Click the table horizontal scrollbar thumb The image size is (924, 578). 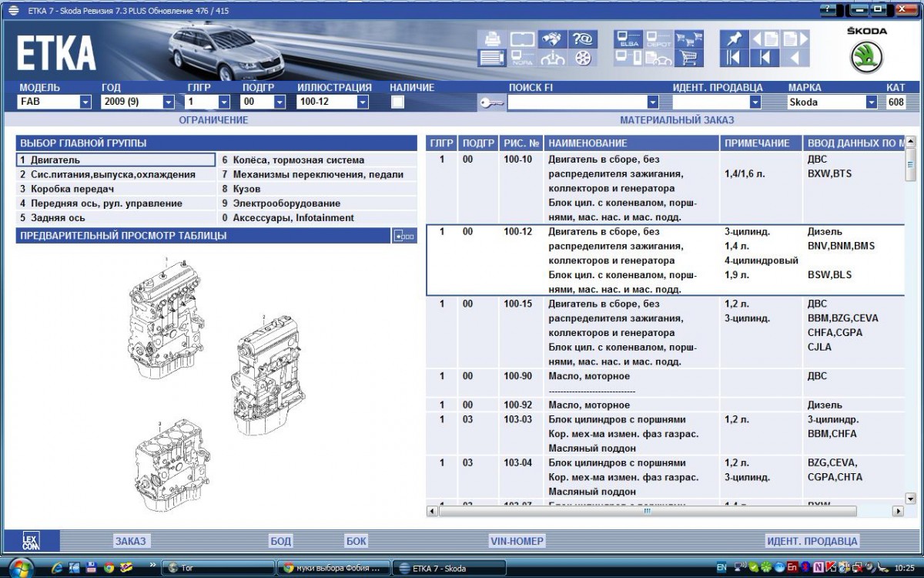647,510
